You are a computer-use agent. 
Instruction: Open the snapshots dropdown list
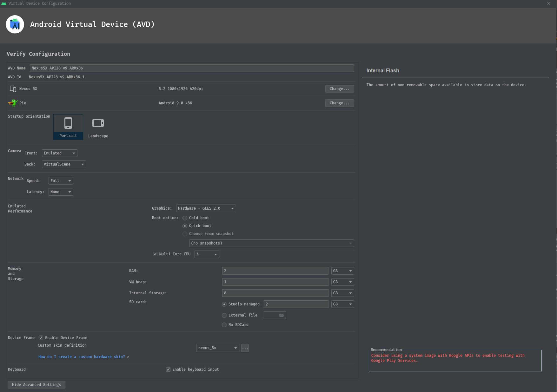(272, 243)
